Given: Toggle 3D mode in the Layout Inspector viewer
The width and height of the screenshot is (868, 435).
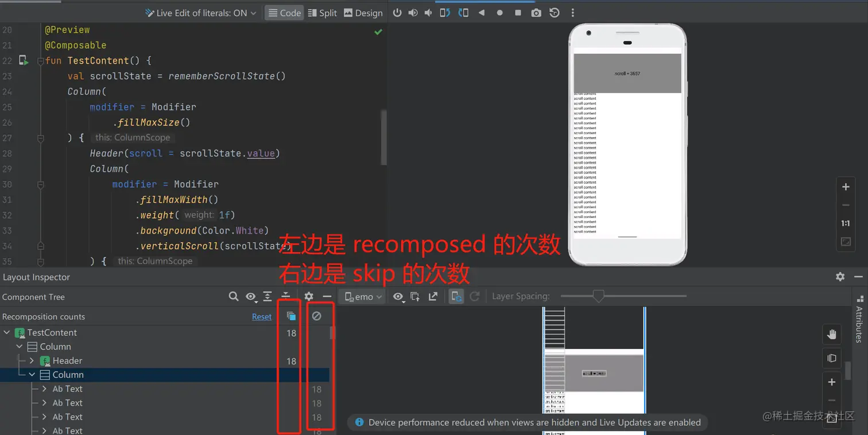Looking at the screenshot, I should pos(832,358).
